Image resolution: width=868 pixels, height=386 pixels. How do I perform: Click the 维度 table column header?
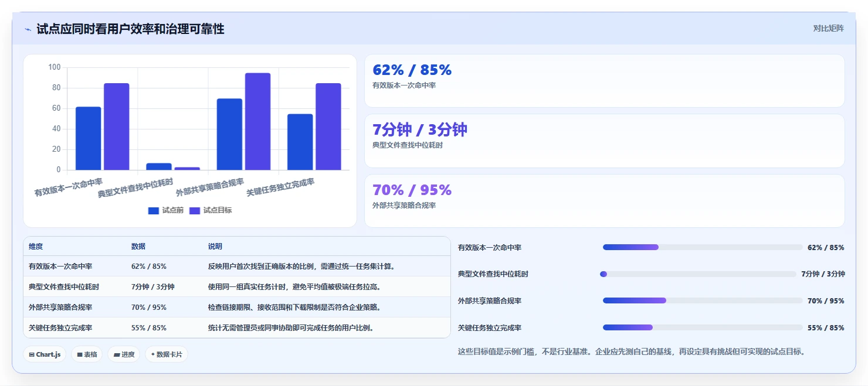[36, 247]
